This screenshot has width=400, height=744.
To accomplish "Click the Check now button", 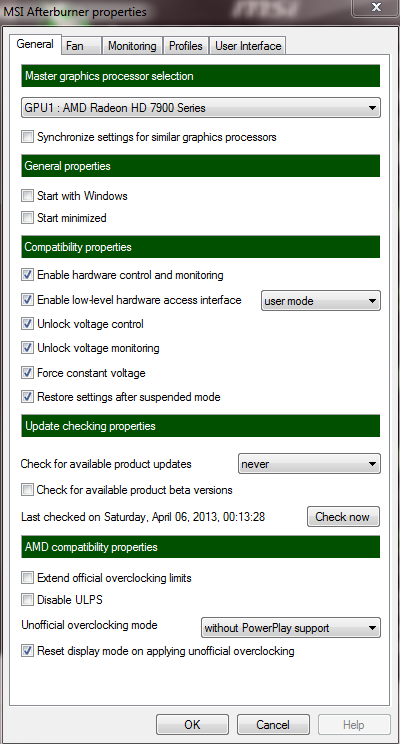I will pyautogui.click(x=344, y=517).
